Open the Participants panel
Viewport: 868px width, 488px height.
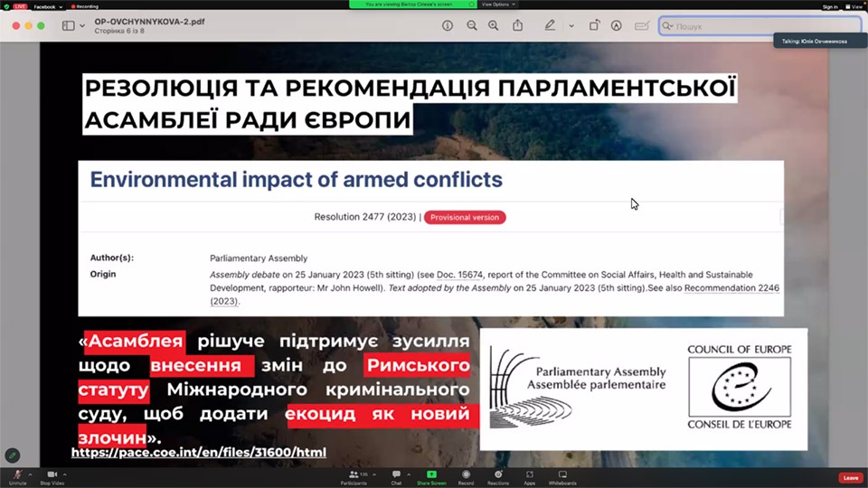[354, 474]
